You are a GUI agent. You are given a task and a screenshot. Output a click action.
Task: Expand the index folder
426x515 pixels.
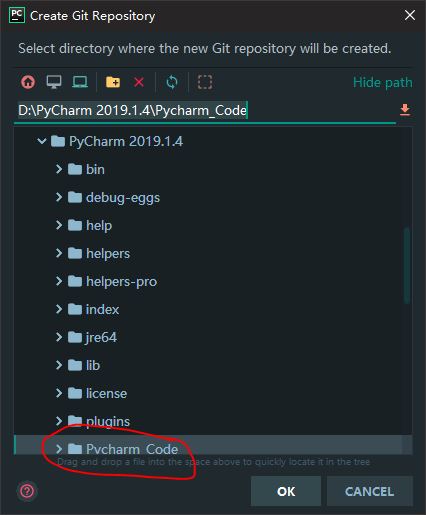click(59, 309)
